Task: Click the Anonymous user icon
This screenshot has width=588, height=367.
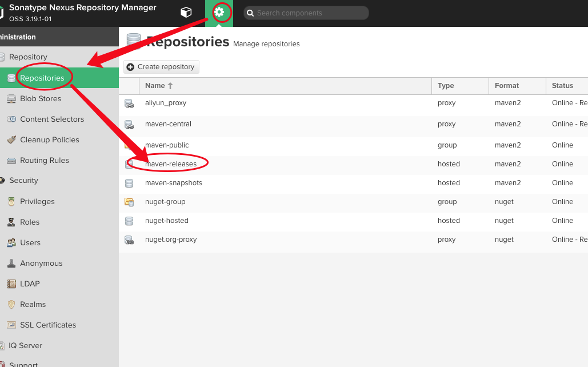Action: [x=11, y=264]
